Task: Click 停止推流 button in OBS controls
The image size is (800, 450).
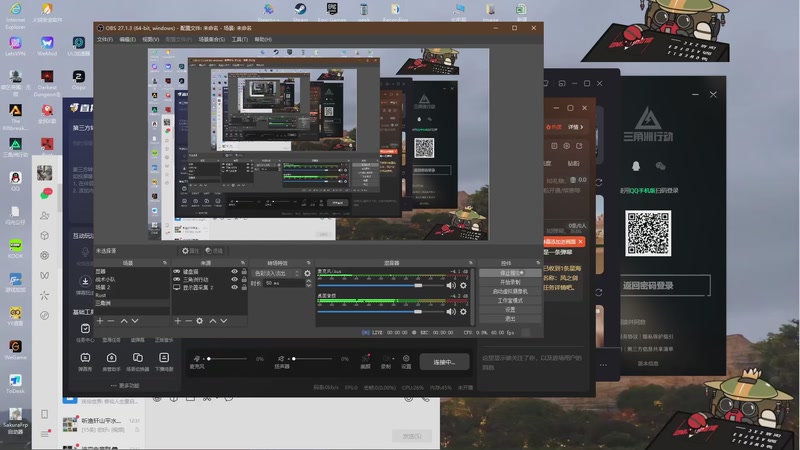Action: pyautogui.click(x=510, y=273)
